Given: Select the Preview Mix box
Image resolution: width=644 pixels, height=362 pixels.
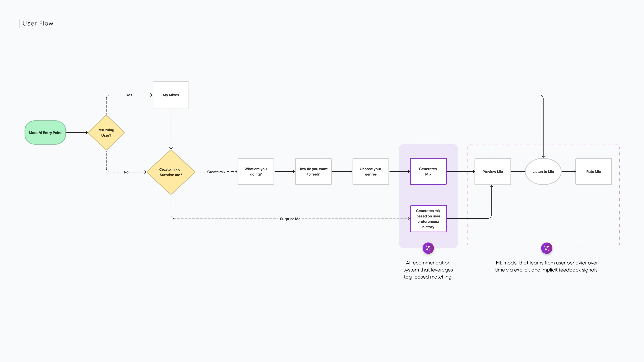Looking at the screenshot, I should (493, 172).
